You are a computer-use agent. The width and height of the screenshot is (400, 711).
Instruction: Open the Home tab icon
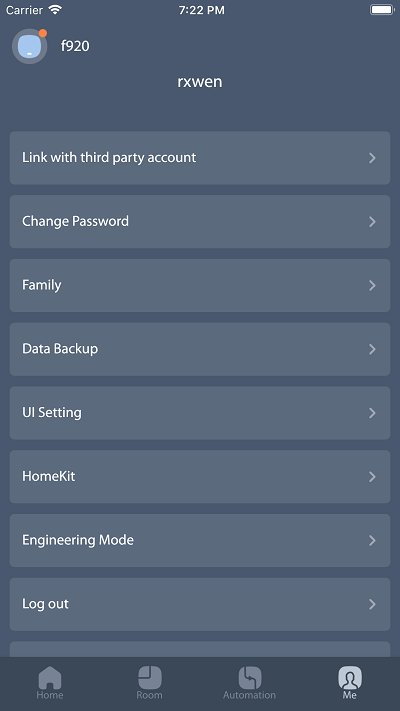click(50, 677)
